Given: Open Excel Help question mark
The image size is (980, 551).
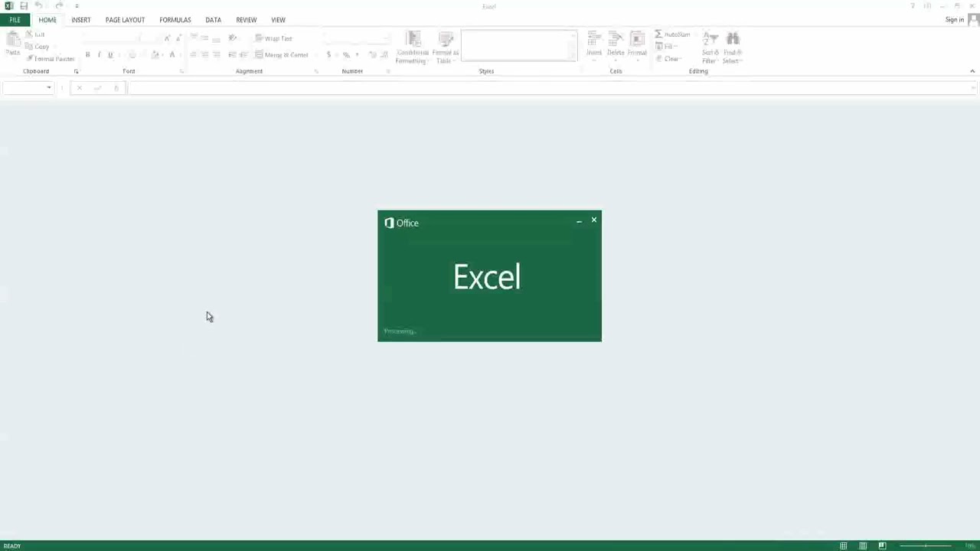Looking at the screenshot, I should (x=913, y=6).
